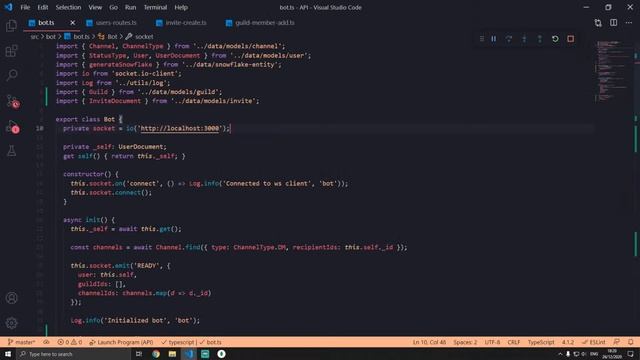Open the Windows Start menu
The width and height of the screenshot is (640, 360).
coord(8,354)
